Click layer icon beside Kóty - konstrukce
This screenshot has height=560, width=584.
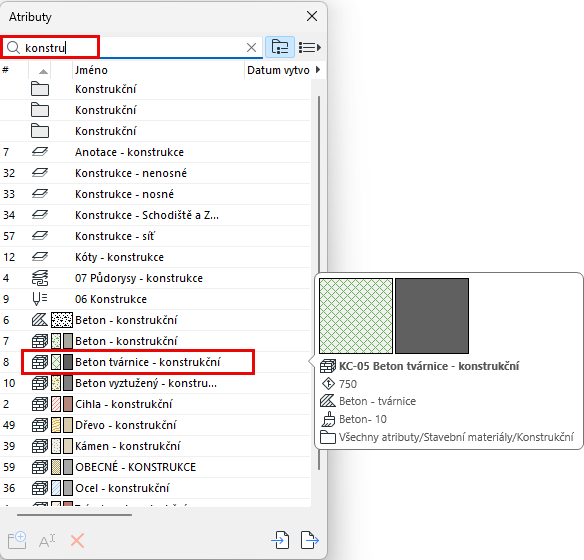click(40, 257)
